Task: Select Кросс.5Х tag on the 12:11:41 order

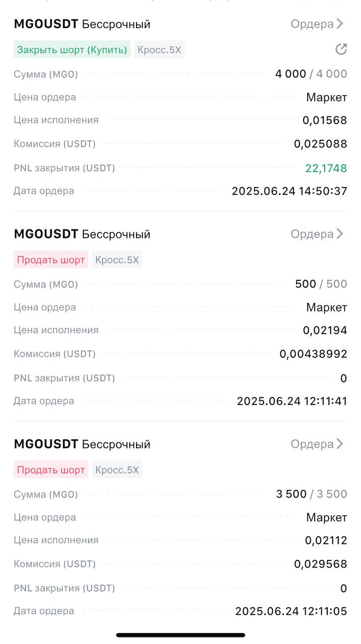Action: point(117,260)
